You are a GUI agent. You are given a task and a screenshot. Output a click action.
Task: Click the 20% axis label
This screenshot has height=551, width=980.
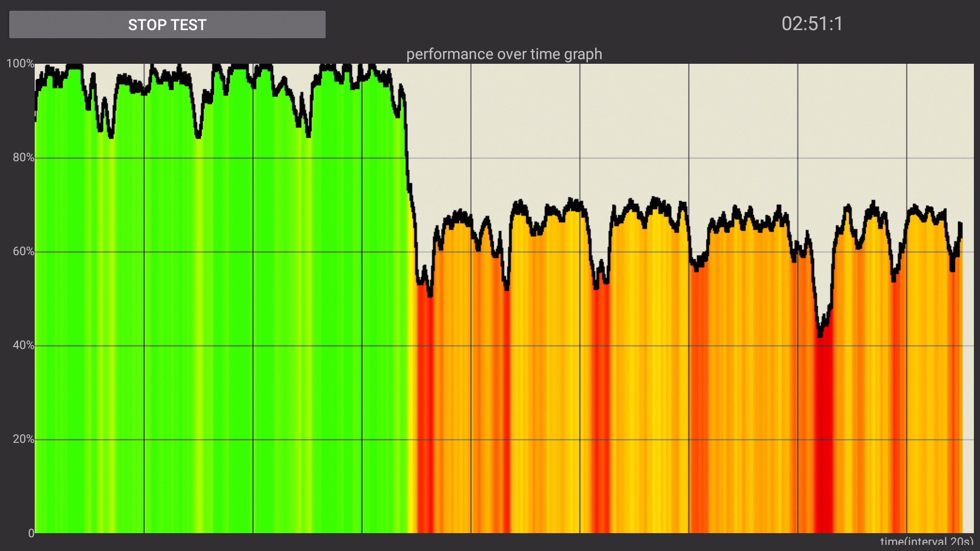point(23,439)
